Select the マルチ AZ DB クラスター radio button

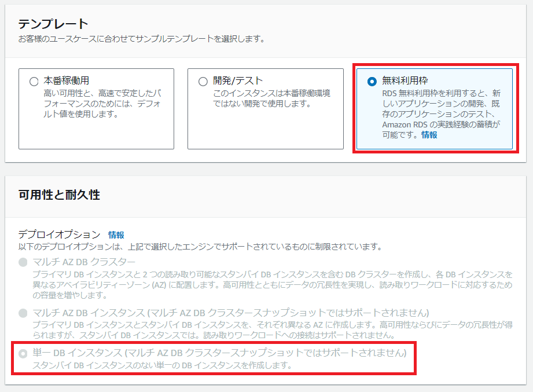[x=23, y=263]
